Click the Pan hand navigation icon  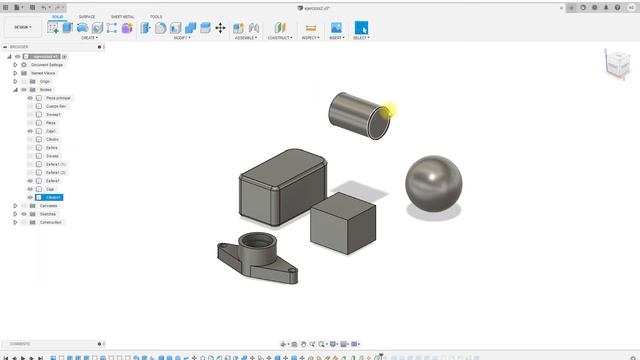pos(303,344)
